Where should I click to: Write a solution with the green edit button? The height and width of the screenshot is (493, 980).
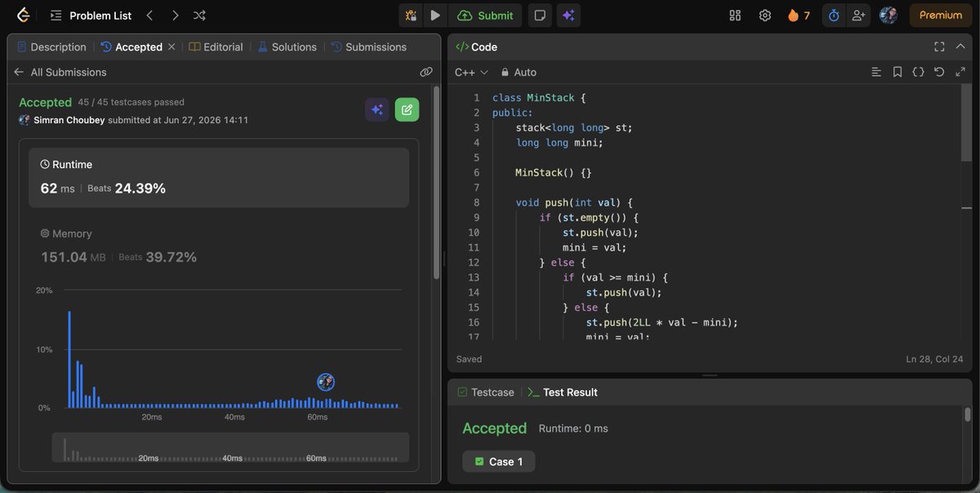tap(407, 109)
